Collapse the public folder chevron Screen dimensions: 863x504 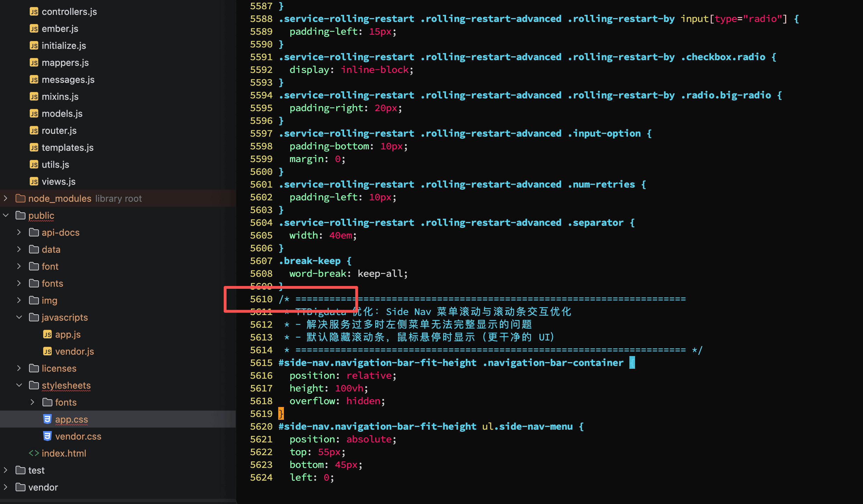(6, 215)
